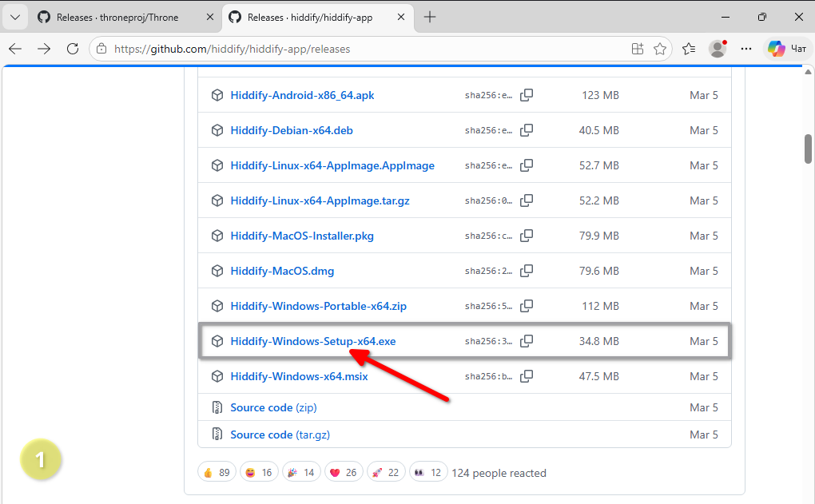Viewport: 815px width, 504px height.
Task: Toggle hooray reaction with 14
Action: [x=301, y=472]
